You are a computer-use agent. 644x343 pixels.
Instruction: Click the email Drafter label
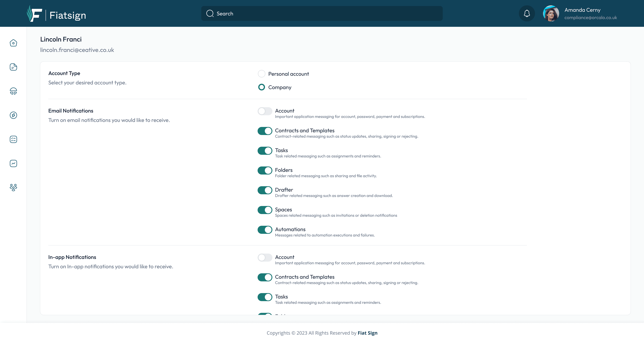pos(284,190)
